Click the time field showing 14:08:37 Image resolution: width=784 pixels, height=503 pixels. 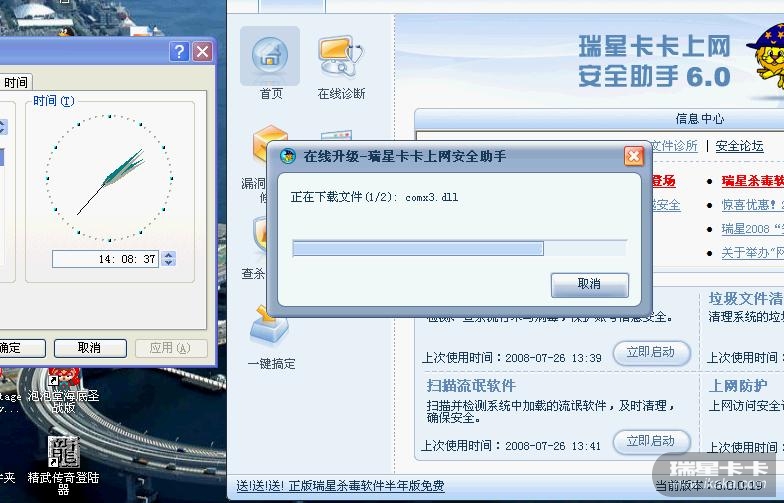point(105,259)
